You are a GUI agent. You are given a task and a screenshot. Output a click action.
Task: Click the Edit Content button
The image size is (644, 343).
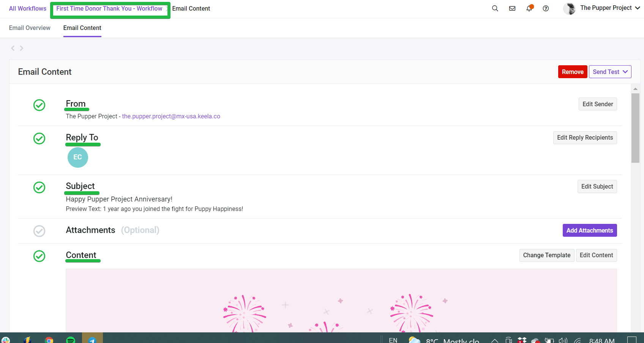596,255
